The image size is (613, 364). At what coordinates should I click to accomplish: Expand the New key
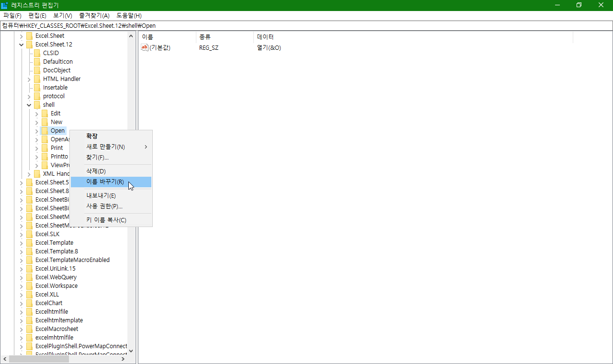(36, 122)
